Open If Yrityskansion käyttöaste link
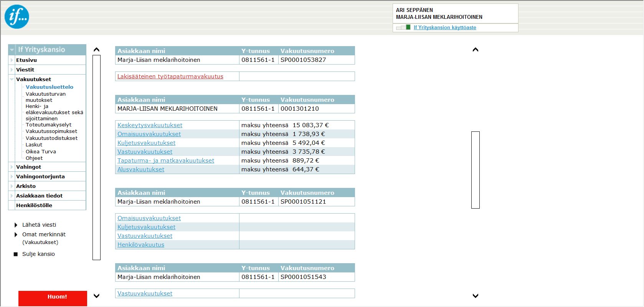Image resolution: width=644 pixels, height=307 pixels. click(445, 28)
